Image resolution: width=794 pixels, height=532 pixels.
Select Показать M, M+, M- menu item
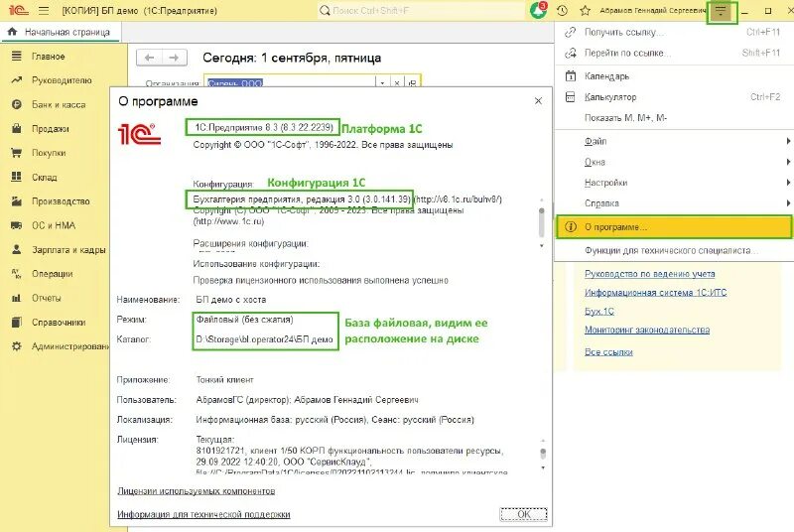click(674, 117)
